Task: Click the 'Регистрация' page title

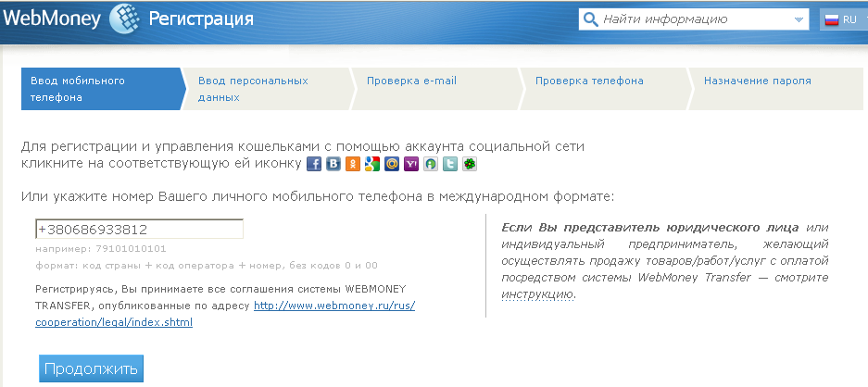Action: pos(201,19)
